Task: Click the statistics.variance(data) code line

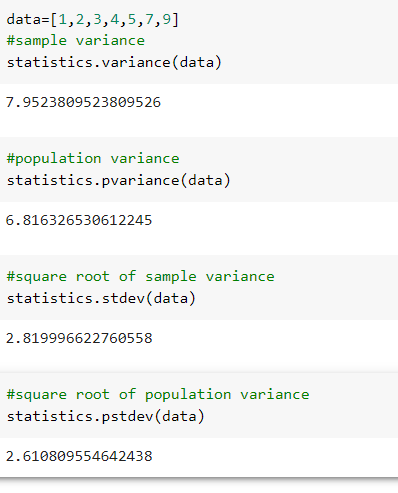Action: (x=114, y=62)
